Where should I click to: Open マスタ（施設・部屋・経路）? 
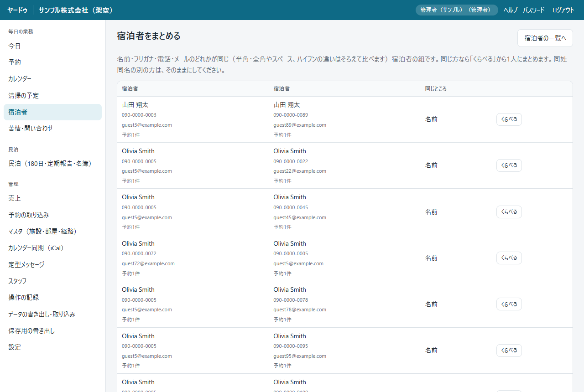coord(52,232)
